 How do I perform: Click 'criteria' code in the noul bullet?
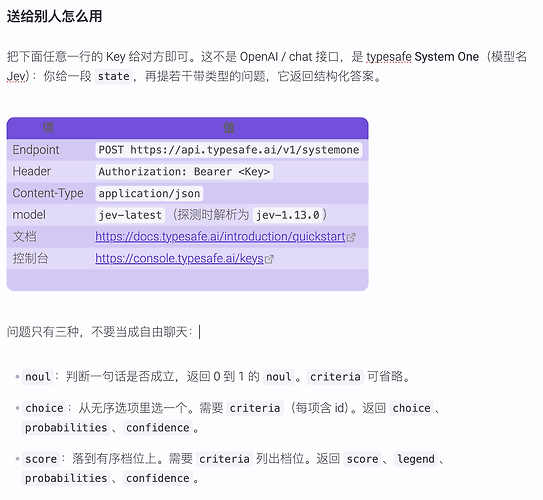click(335, 377)
